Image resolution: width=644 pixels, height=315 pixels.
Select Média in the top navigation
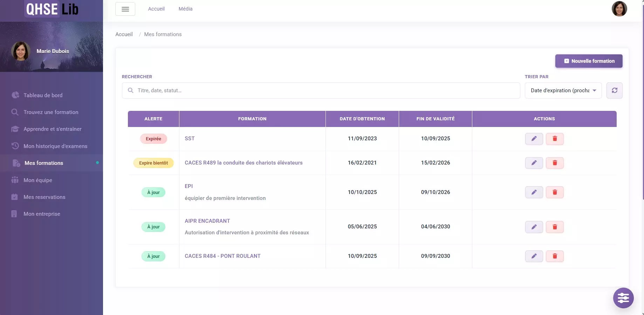coord(185,9)
